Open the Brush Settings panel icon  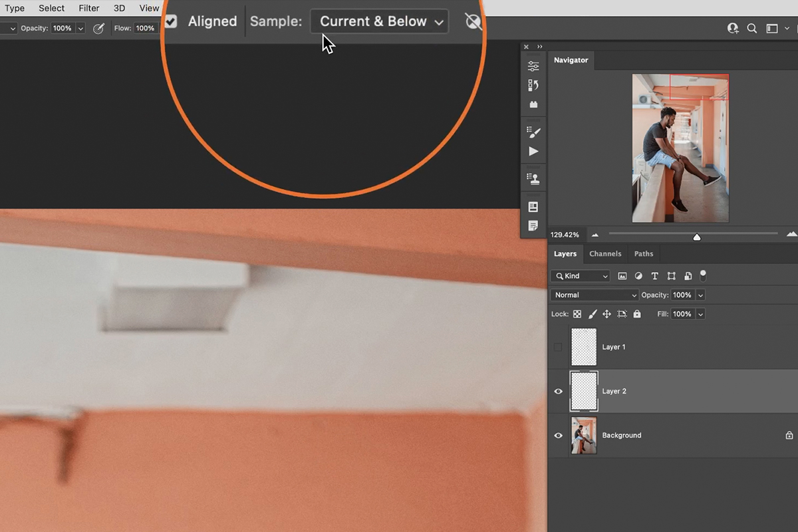[x=533, y=132]
